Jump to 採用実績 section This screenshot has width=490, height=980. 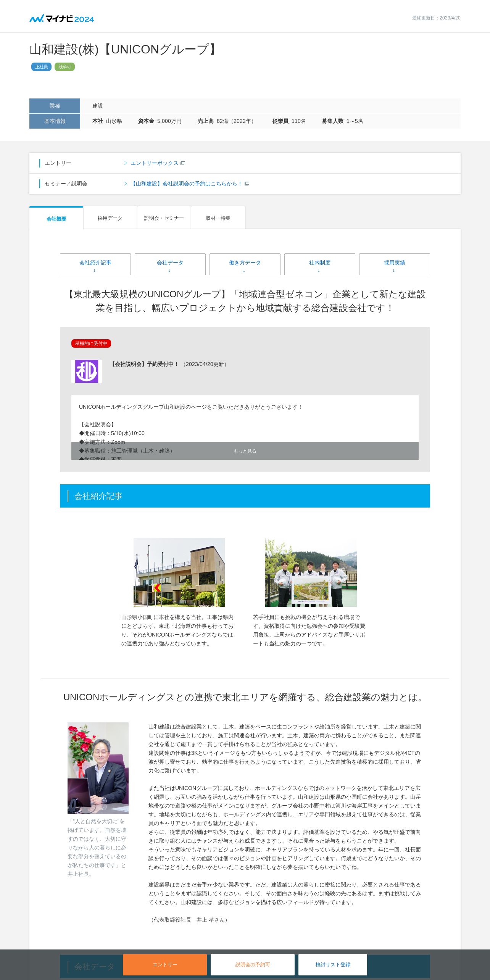point(395,264)
